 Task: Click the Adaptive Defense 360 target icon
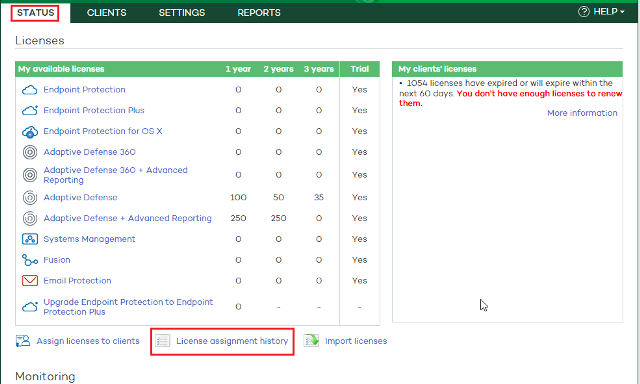click(30, 152)
